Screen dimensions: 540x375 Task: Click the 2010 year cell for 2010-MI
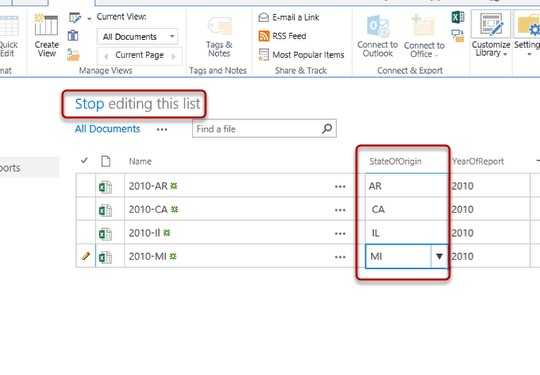[489, 256]
